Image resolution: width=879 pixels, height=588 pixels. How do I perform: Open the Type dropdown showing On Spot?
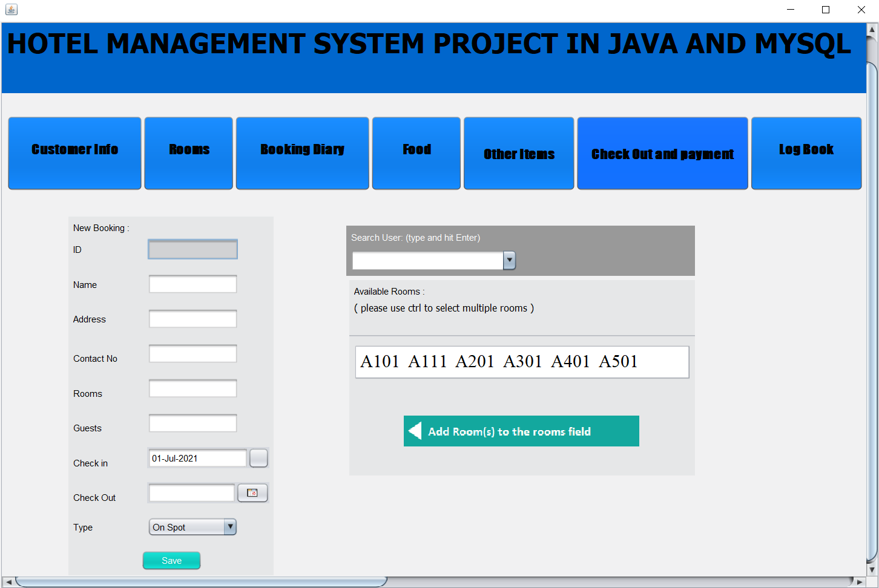231,527
